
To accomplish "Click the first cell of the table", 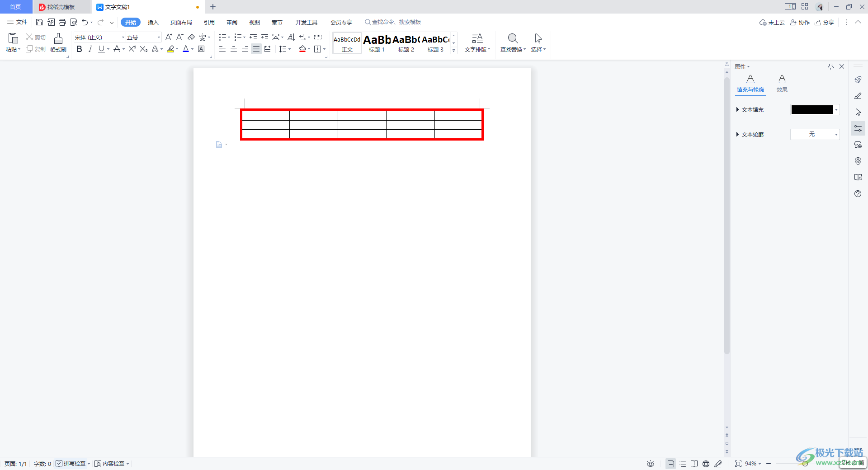I will pyautogui.click(x=265, y=116).
